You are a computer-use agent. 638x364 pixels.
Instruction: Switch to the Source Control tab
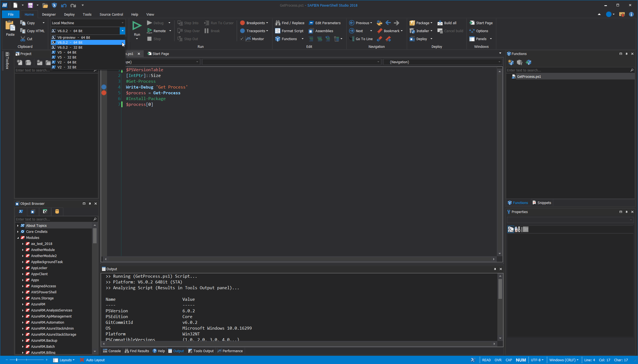(x=111, y=14)
